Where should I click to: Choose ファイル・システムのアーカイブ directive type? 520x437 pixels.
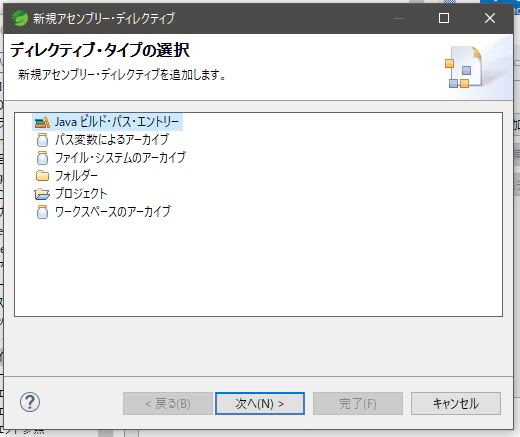pyautogui.click(x=120, y=158)
